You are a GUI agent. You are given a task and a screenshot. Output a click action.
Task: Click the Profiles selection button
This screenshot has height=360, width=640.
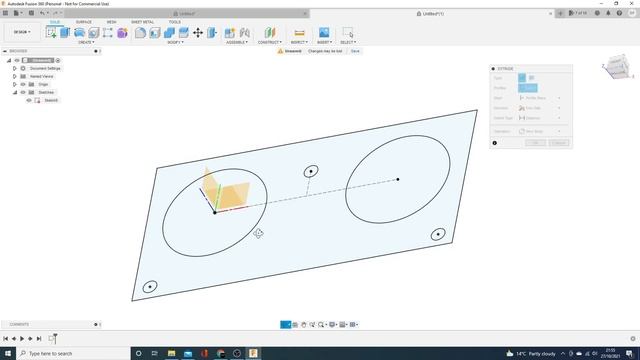(x=528, y=88)
